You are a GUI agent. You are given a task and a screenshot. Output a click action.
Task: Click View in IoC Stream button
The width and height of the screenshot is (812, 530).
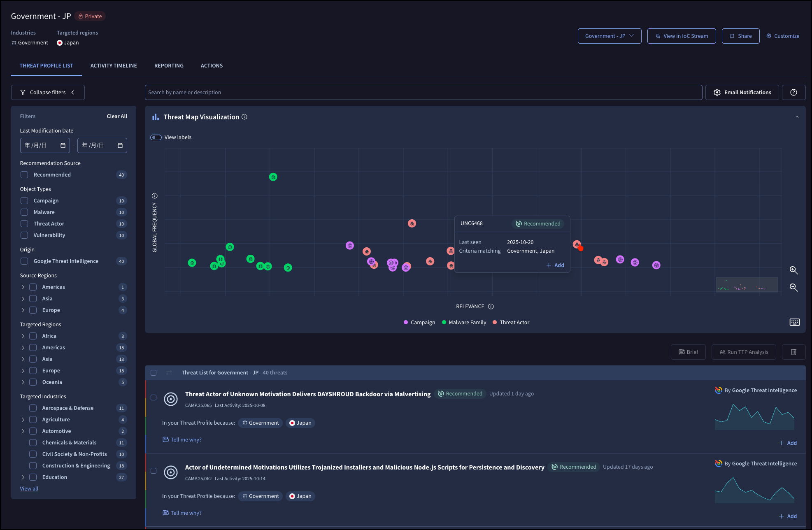click(x=681, y=36)
